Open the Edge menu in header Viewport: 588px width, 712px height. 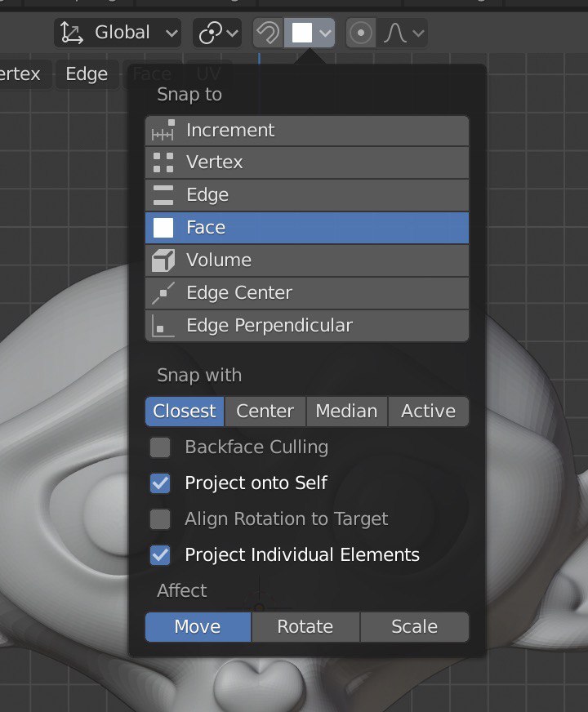87,74
